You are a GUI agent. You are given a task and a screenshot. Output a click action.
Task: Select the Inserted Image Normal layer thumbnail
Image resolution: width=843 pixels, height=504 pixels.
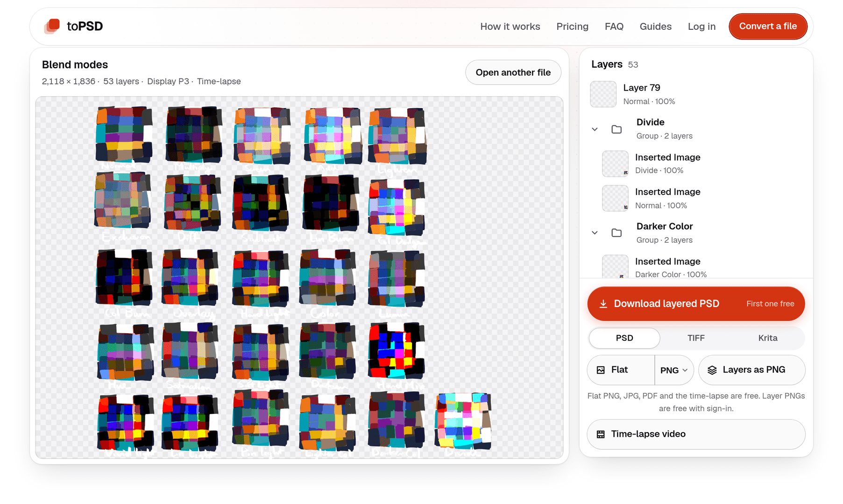pyautogui.click(x=615, y=198)
